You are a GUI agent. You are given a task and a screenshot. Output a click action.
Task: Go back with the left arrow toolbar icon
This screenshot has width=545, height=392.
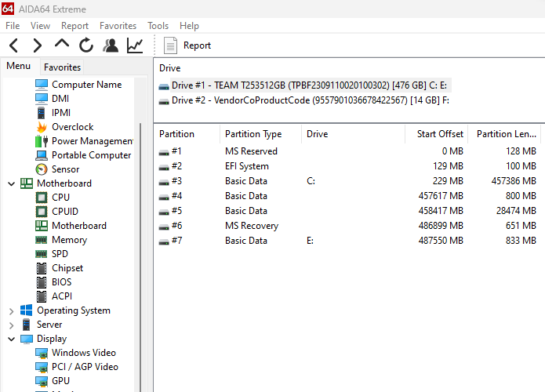(13, 45)
